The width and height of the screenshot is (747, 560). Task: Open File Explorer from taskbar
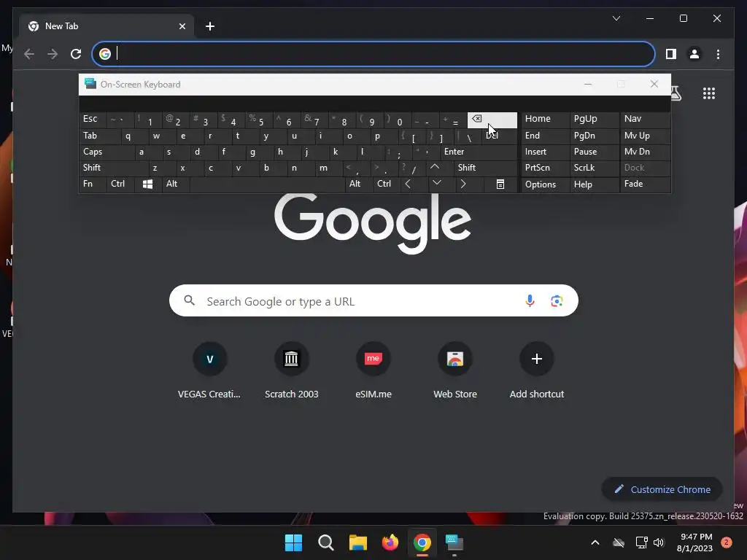pos(357,542)
